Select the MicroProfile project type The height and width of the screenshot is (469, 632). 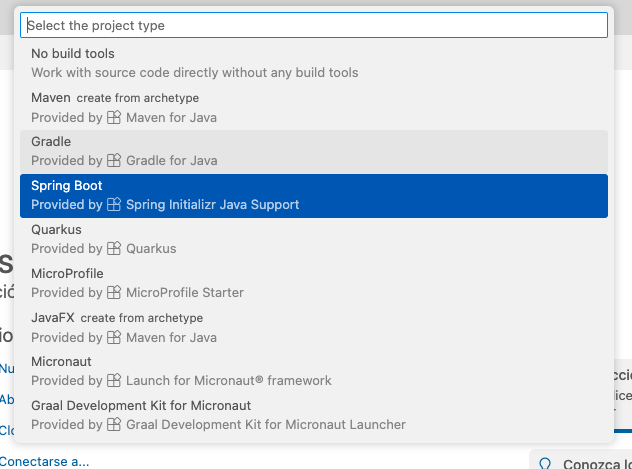pyautogui.click(x=314, y=284)
